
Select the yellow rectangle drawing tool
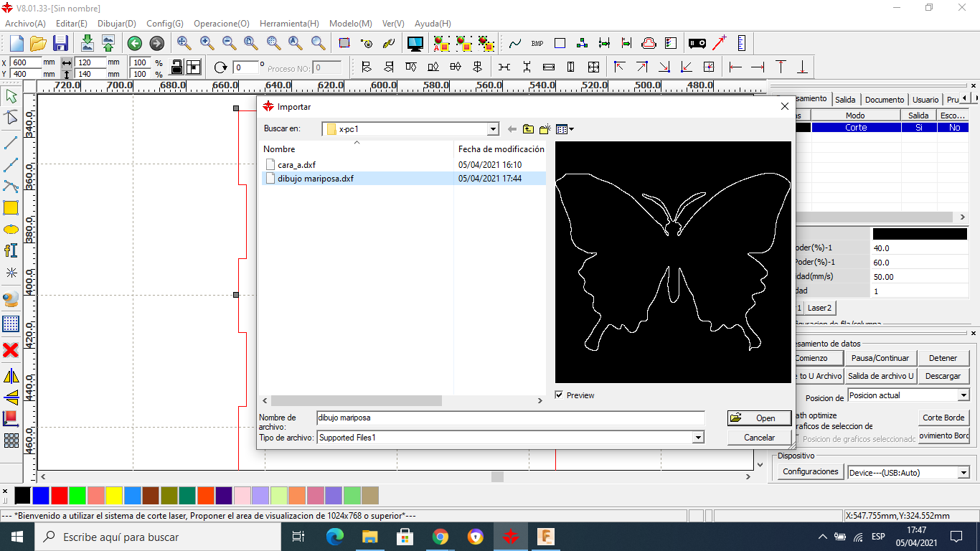[11, 208]
